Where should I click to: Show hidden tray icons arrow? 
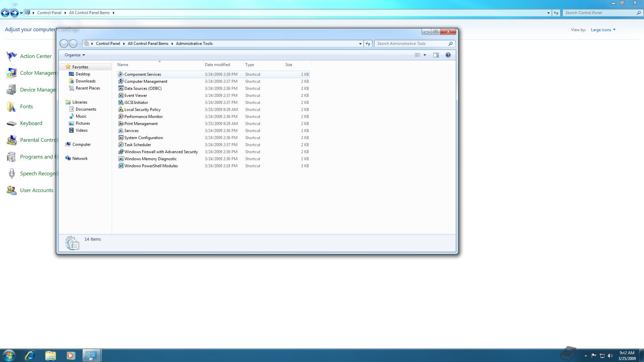coord(586,356)
